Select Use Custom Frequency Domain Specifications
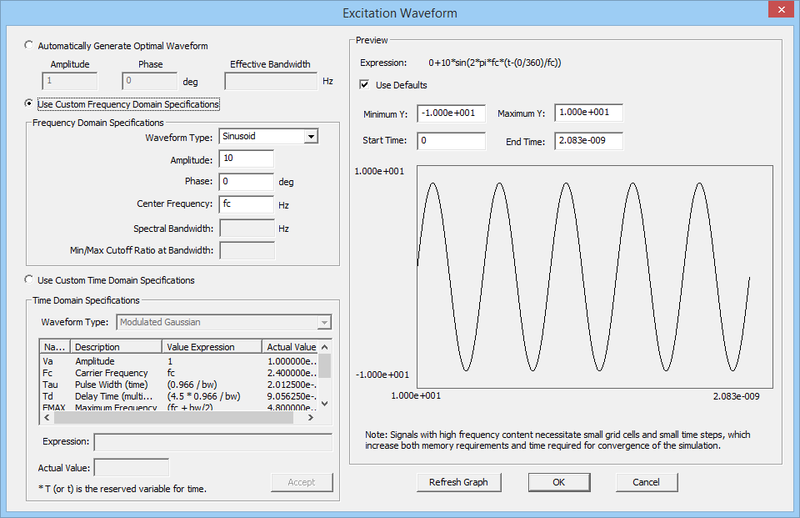The image size is (800, 518). tap(28, 103)
